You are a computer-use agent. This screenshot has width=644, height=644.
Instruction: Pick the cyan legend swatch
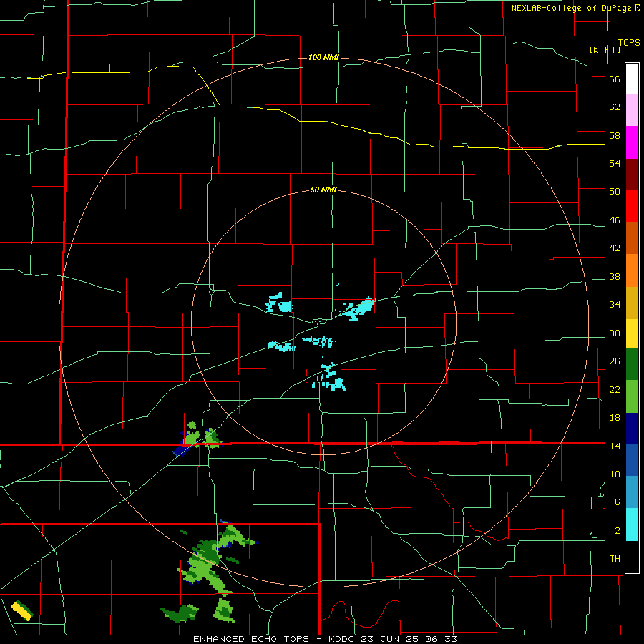click(x=632, y=525)
